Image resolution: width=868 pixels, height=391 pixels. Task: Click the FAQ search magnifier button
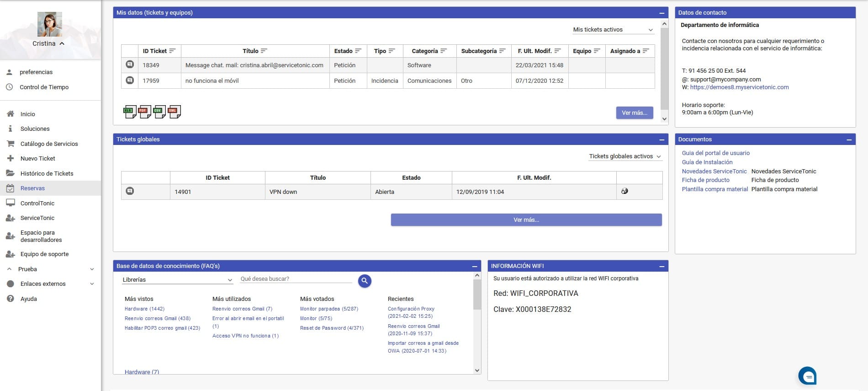[x=365, y=281]
